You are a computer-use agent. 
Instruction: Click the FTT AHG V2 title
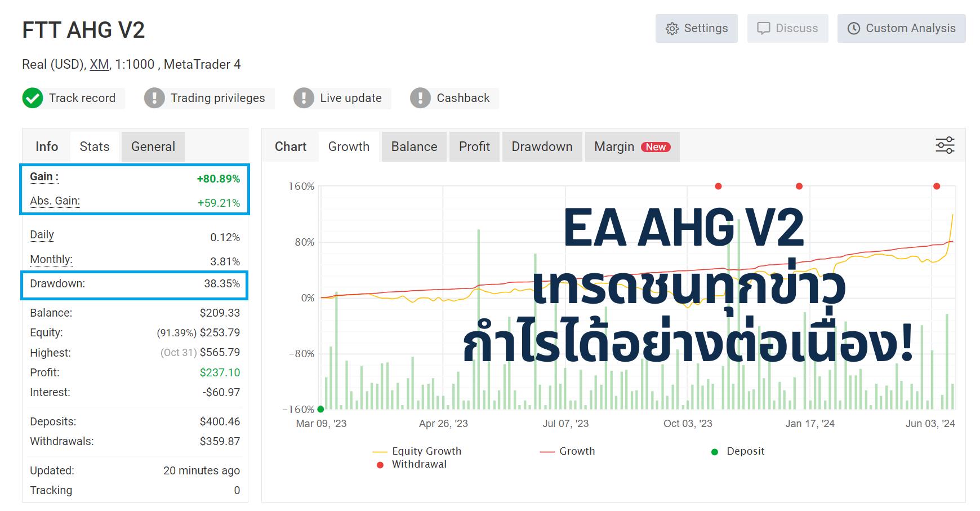pos(83,30)
